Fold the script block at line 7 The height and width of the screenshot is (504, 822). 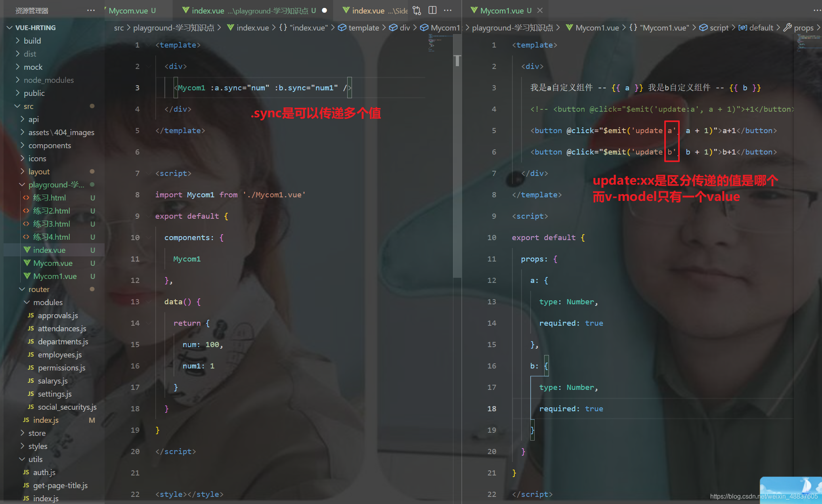(149, 174)
